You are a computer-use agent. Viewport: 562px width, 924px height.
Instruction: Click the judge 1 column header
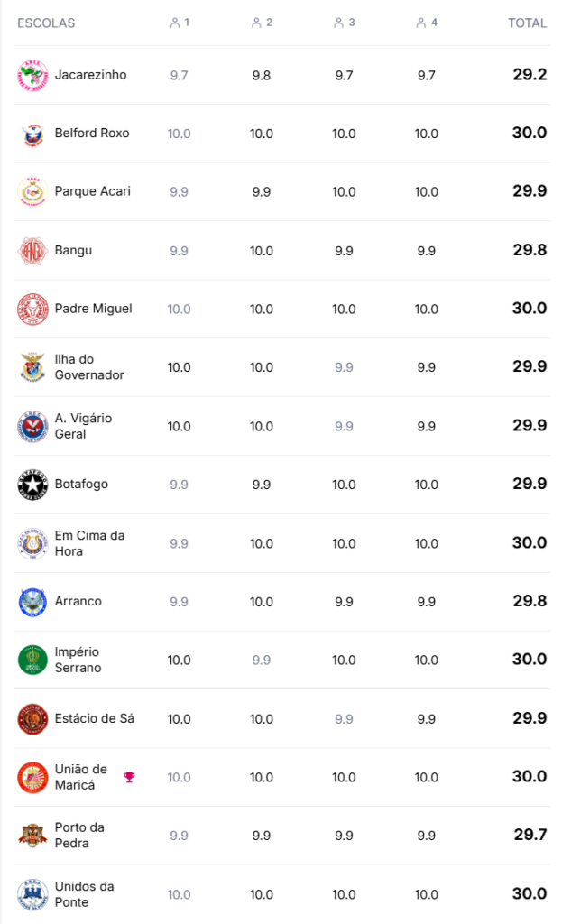(x=180, y=23)
